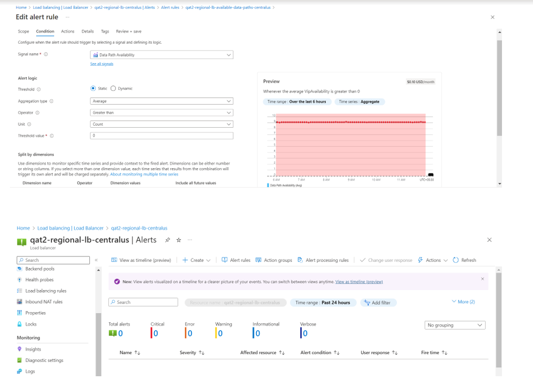
Task: Expand the Create dropdown
Action: click(x=197, y=260)
